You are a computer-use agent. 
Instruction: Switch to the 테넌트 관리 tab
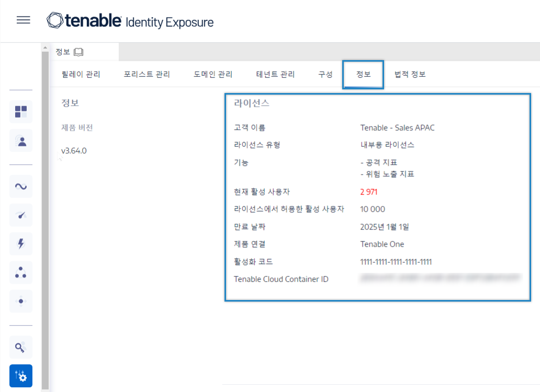276,74
